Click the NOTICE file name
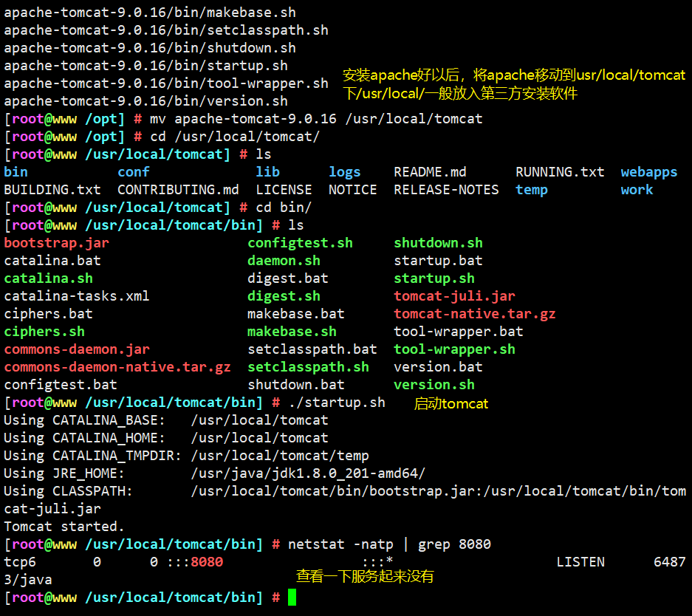The image size is (692, 616). 352,190
